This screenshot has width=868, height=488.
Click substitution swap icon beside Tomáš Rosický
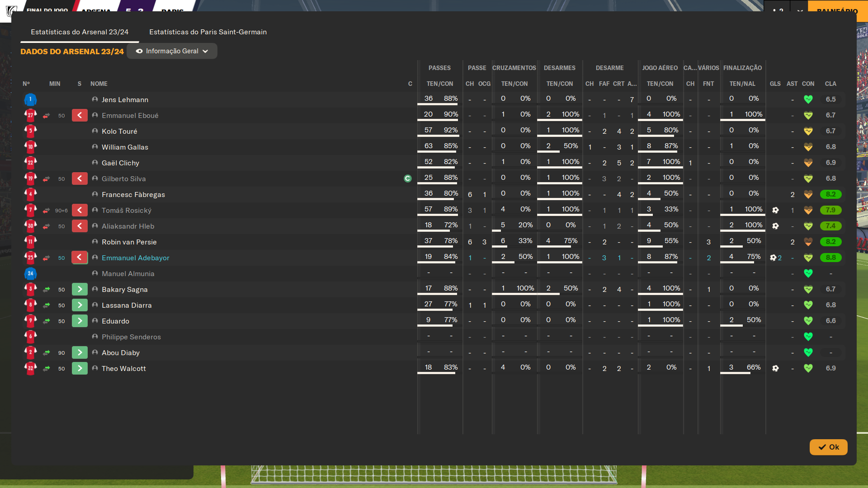point(46,211)
